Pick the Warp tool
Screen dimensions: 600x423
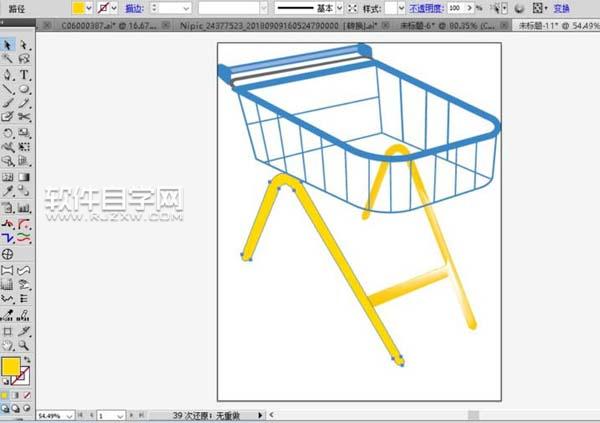coord(7,147)
